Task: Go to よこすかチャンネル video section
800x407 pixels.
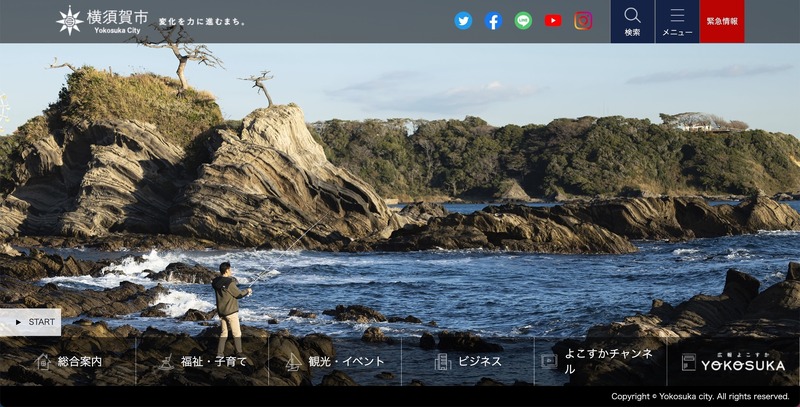Action: click(x=608, y=362)
